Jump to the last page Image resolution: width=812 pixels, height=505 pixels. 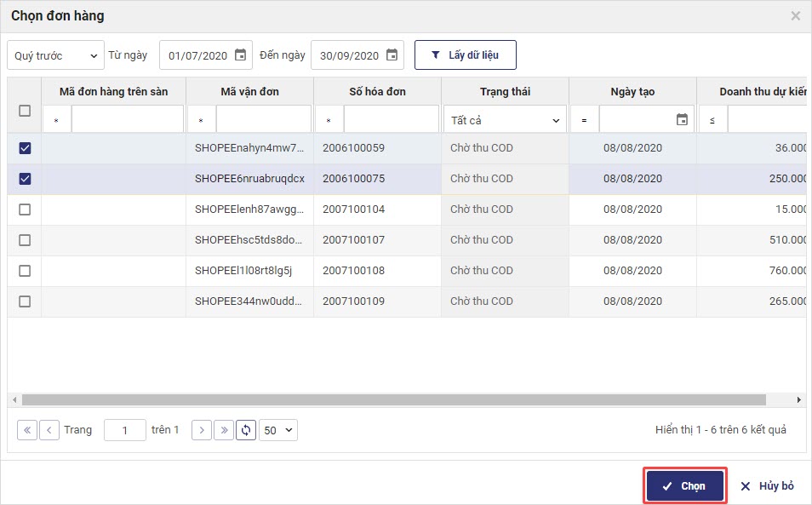pyautogui.click(x=223, y=430)
